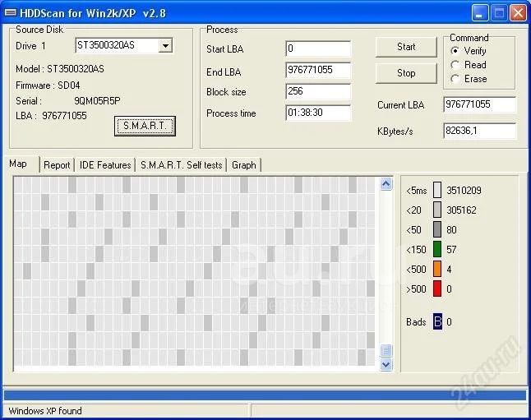Viewport: 531px width, 420px height.
Task: Click the Current LBA field
Action: pos(479,104)
